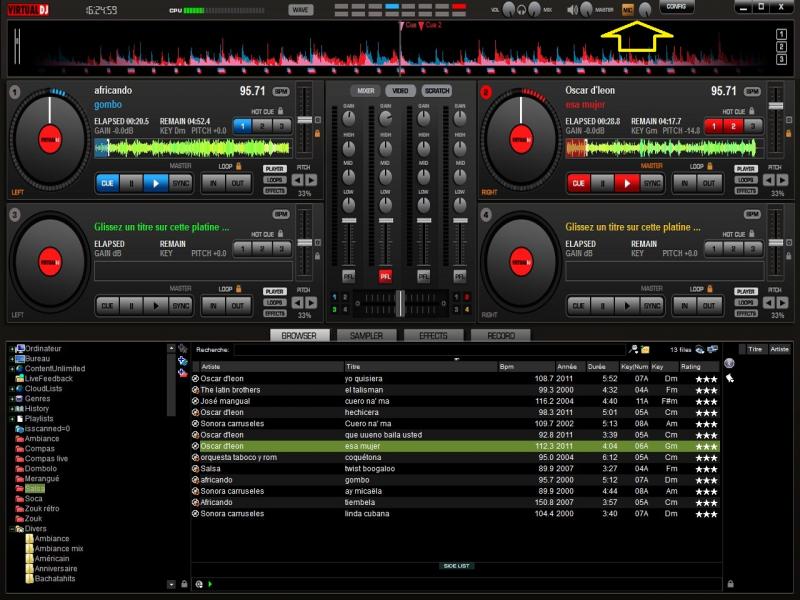Expand the Genres node in the browser tree
This screenshot has height=600, width=800.
(11, 398)
